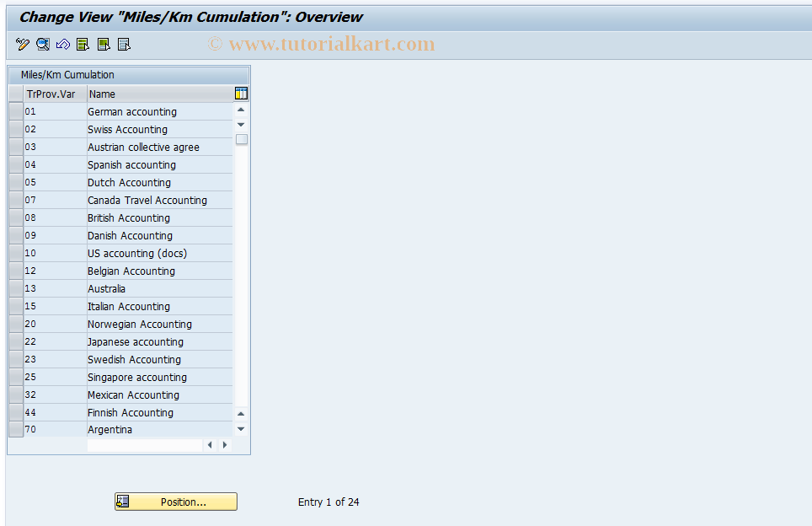The width and height of the screenshot is (812, 526).
Task: Click name field 'Belgian Accounting'
Action: (x=159, y=271)
